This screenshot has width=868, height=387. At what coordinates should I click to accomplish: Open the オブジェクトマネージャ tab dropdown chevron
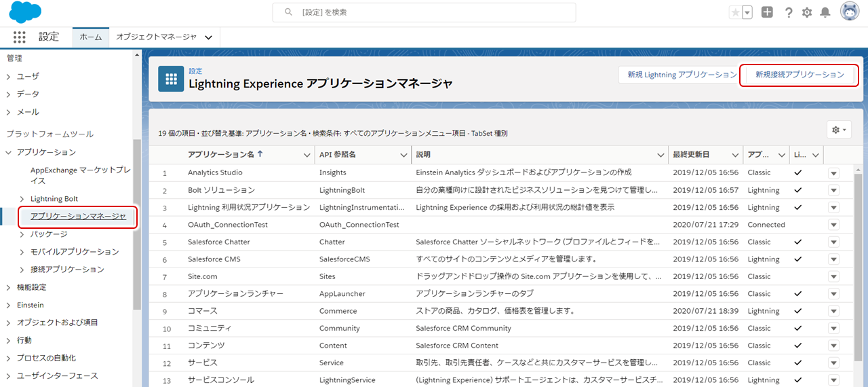[209, 37]
